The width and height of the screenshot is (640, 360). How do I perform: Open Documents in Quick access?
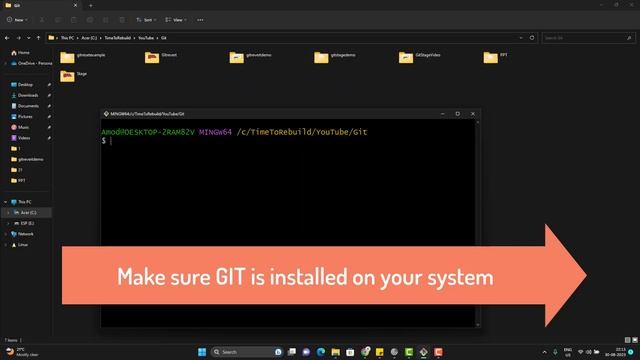[25, 106]
